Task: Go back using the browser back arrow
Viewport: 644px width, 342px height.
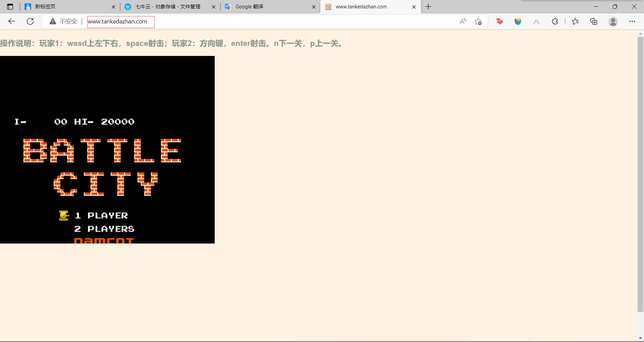Action: [x=12, y=21]
